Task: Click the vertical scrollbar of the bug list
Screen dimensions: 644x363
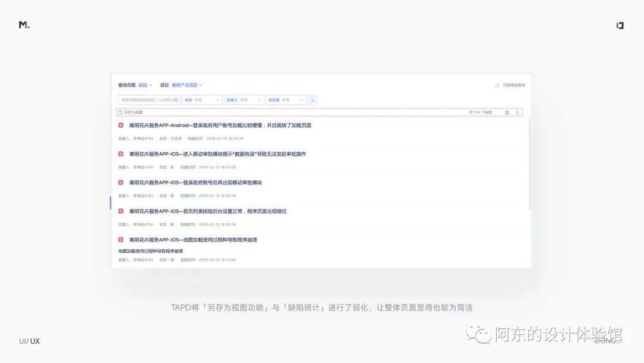Action: (530, 164)
